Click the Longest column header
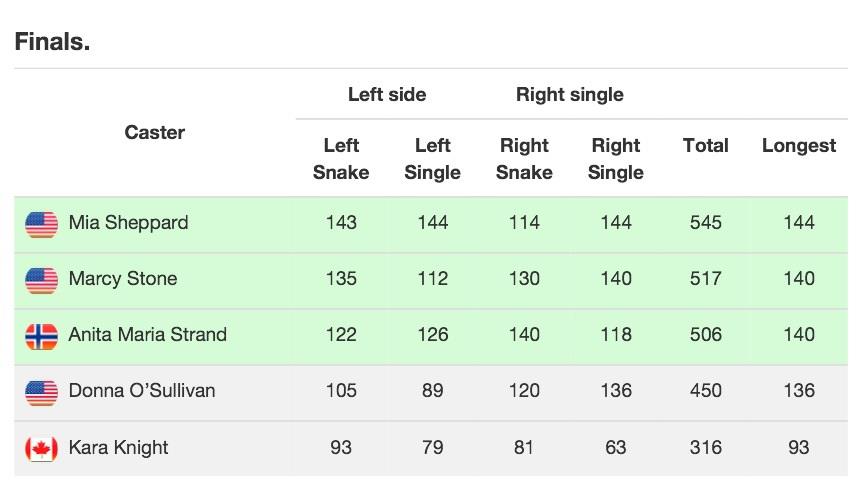Image resolution: width=858 pixels, height=487 pixels. click(x=799, y=146)
